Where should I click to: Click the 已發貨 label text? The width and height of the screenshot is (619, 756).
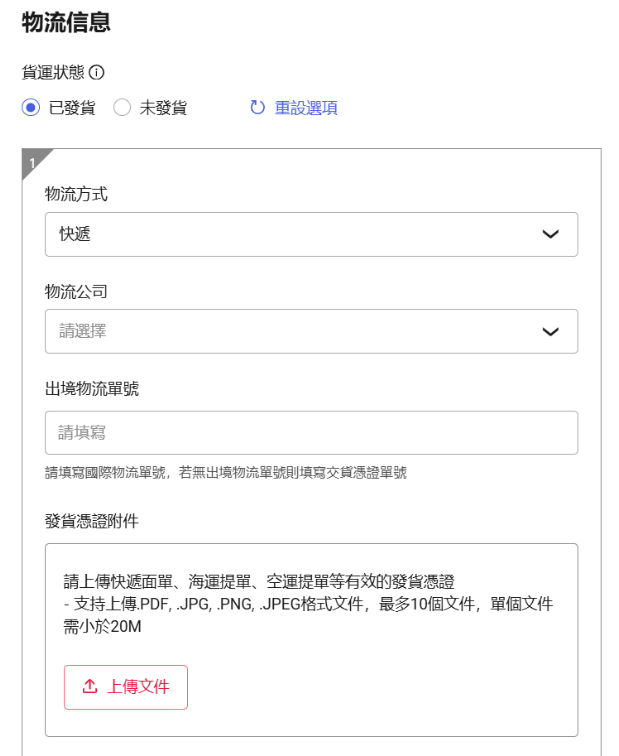(x=72, y=108)
